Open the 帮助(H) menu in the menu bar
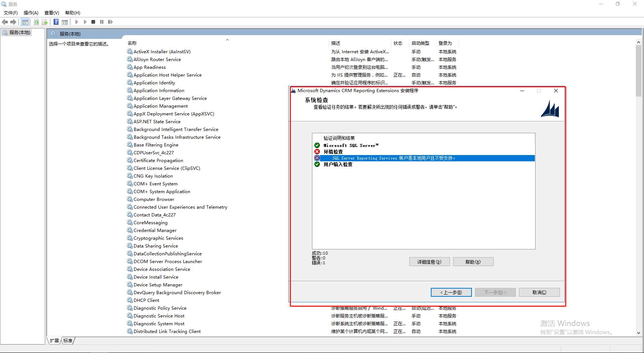Image resolution: width=644 pixels, height=353 pixels. click(x=73, y=13)
